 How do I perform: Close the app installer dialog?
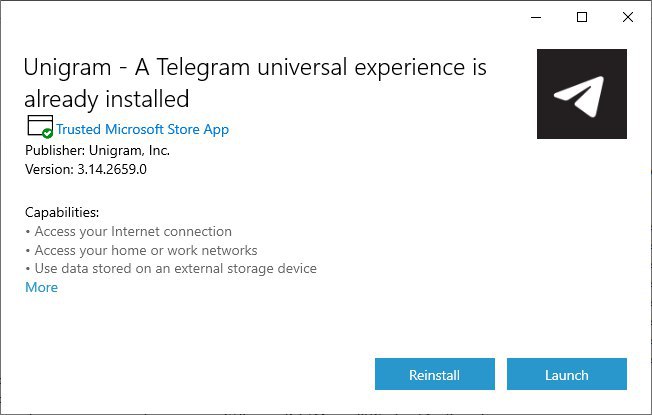click(x=628, y=17)
